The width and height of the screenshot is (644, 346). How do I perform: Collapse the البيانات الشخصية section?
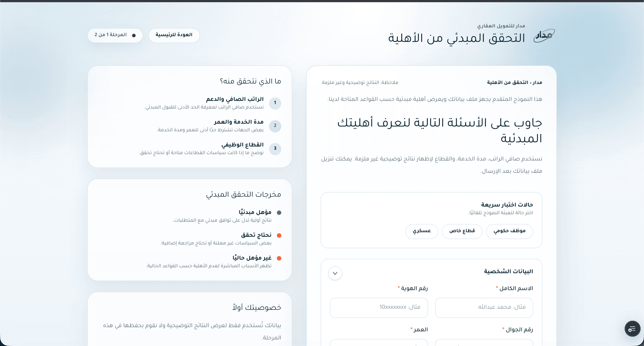[335, 273]
